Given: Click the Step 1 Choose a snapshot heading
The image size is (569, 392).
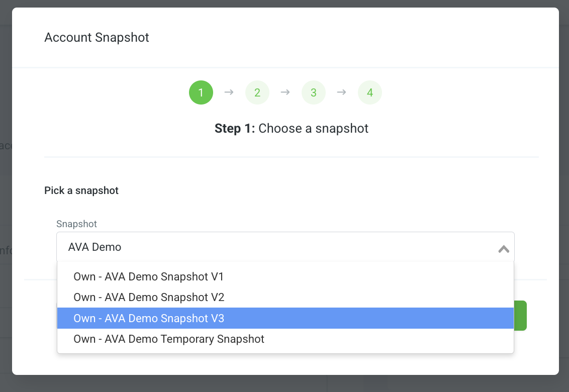Looking at the screenshot, I should pyautogui.click(x=292, y=128).
